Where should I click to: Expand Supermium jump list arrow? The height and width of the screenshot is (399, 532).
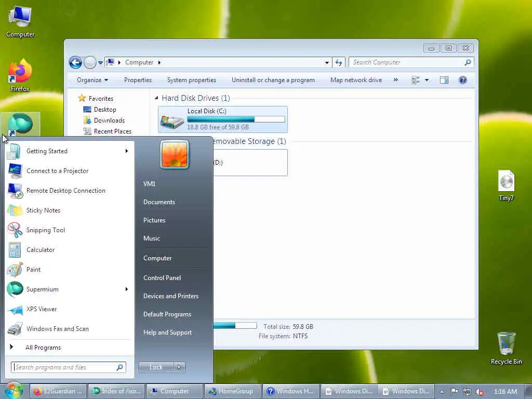click(x=127, y=289)
